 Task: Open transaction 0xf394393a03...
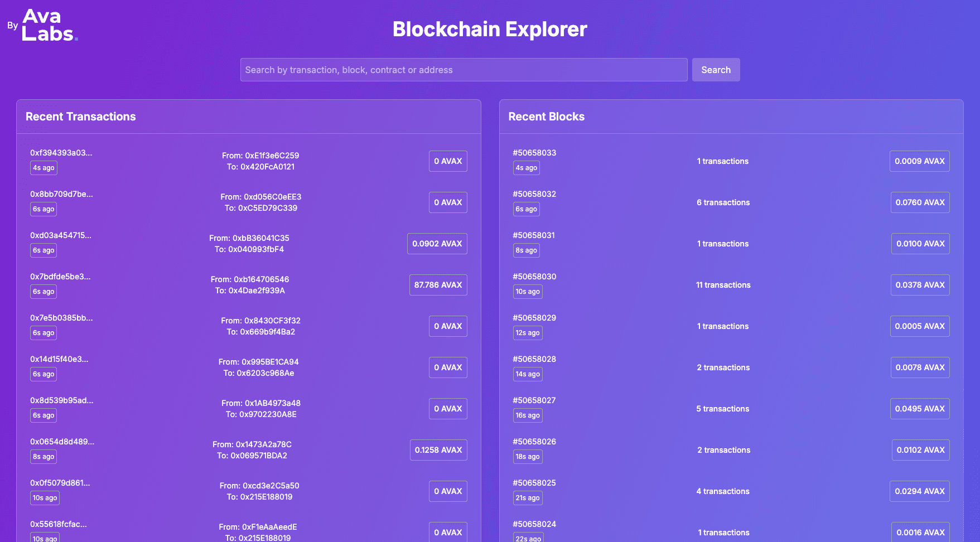click(x=61, y=153)
